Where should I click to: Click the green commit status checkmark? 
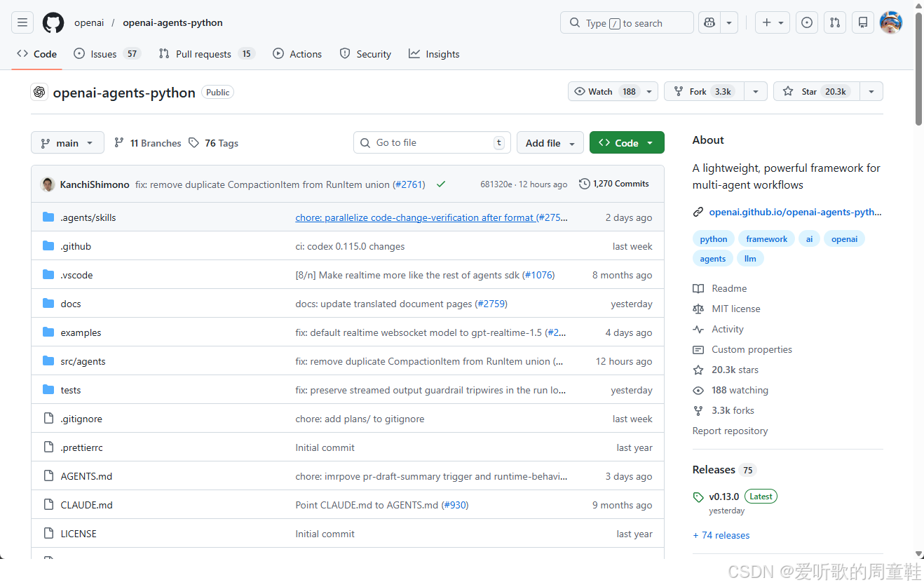pyautogui.click(x=441, y=184)
